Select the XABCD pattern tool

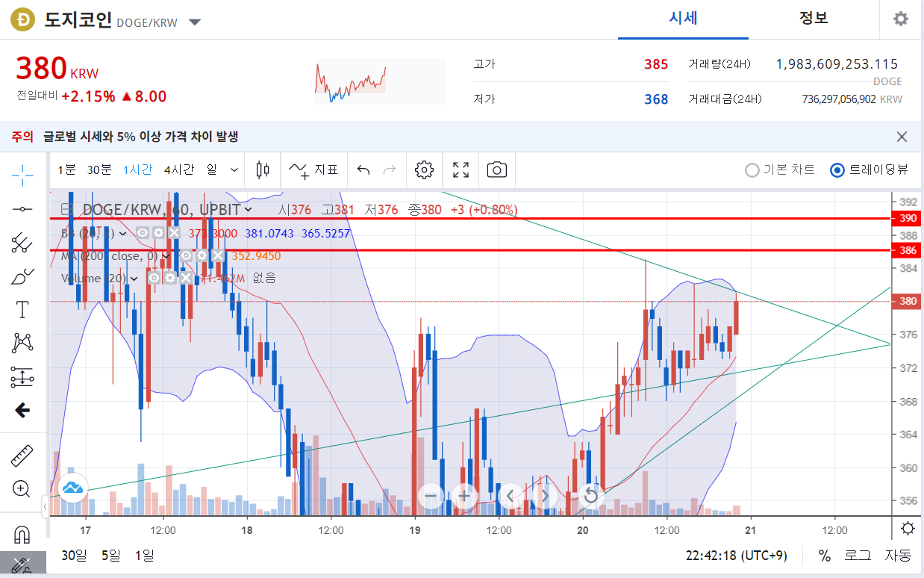[x=22, y=343]
